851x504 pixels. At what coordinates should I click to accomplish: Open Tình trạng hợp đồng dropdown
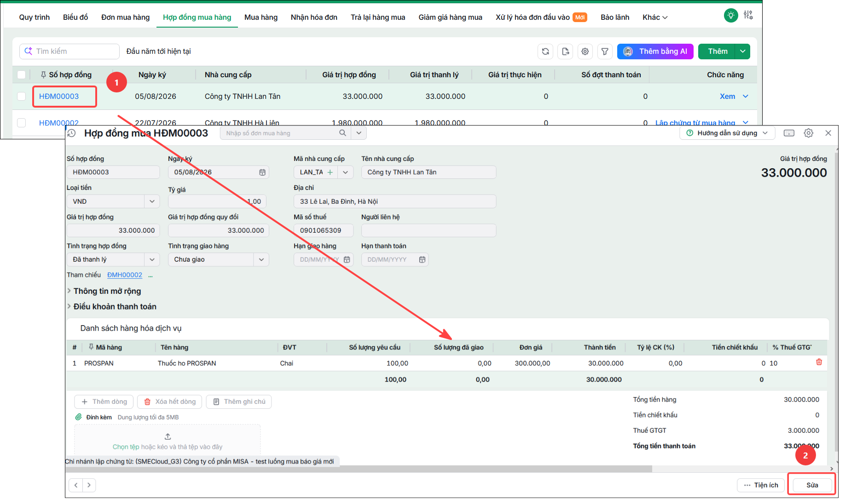pos(113,259)
